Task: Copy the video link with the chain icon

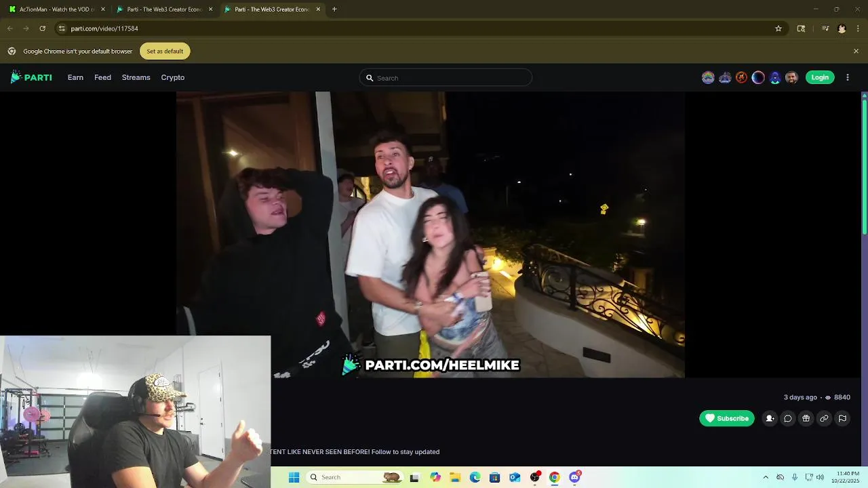Action: (824, 418)
